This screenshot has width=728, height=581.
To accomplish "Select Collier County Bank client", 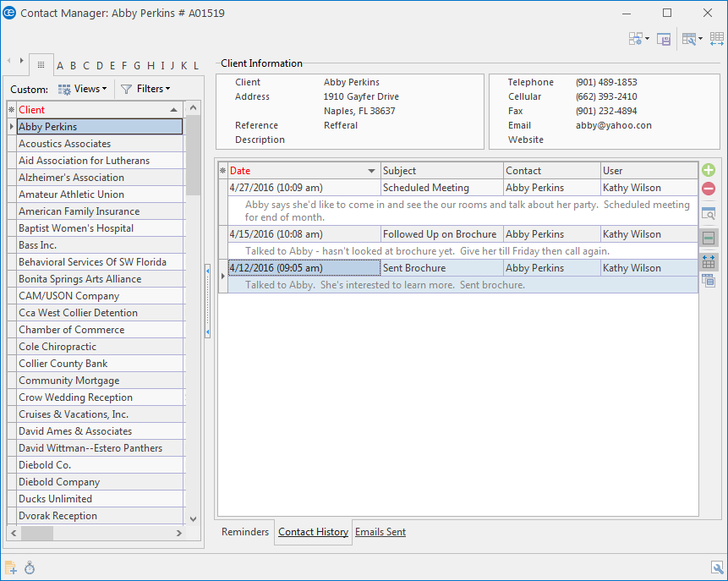I will pos(100,363).
